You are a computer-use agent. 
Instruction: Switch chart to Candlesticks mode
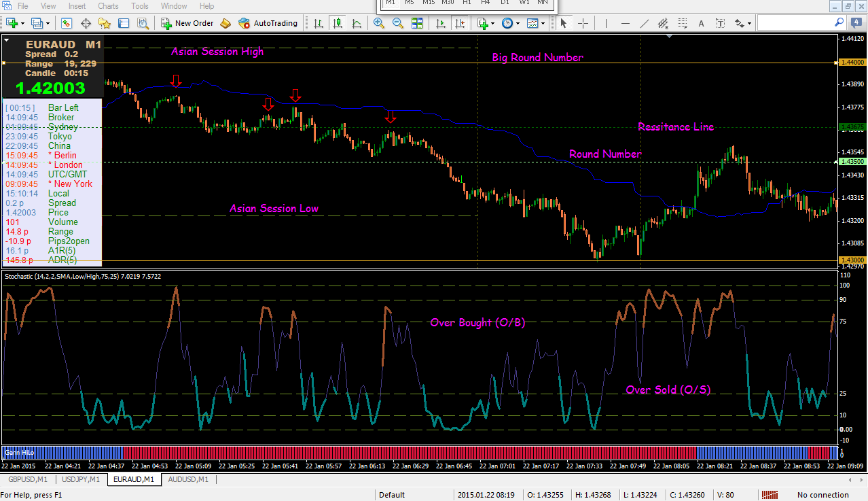pyautogui.click(x=338, y=23)
